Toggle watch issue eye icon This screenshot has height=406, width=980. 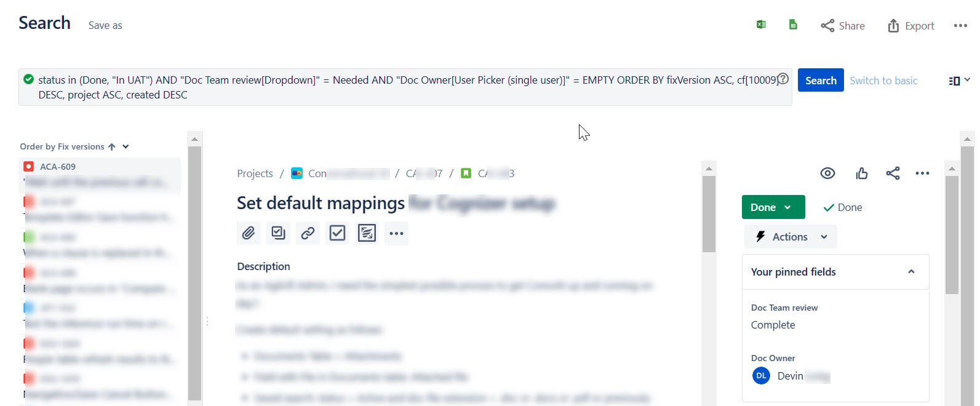(827, 173)
